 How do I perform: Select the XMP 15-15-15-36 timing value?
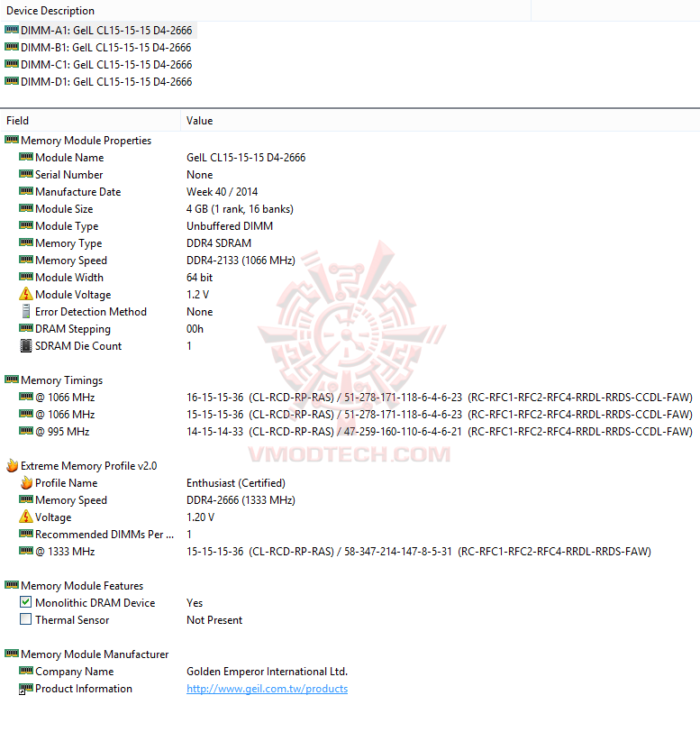(x=419, y=552)
